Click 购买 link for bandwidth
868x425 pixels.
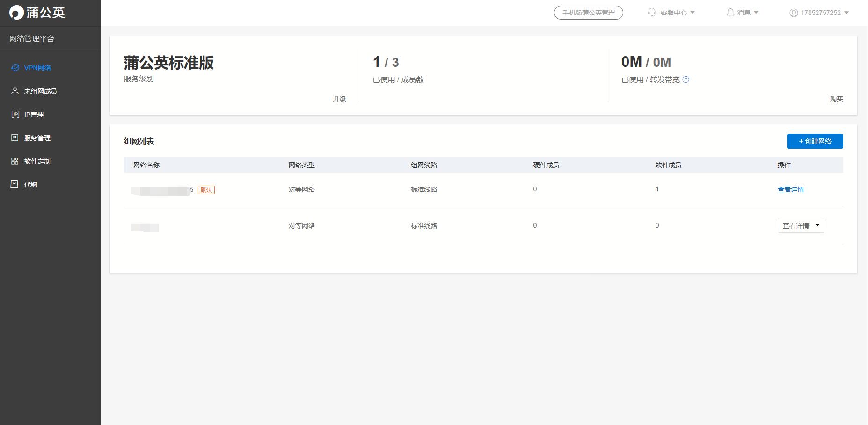pos(837,99)
